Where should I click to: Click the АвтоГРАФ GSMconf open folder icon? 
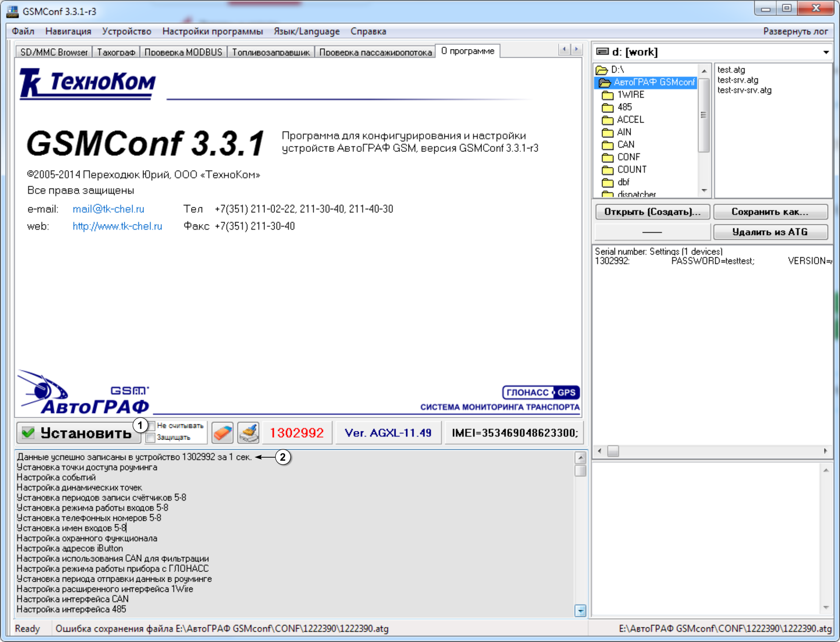pos(605,82)
